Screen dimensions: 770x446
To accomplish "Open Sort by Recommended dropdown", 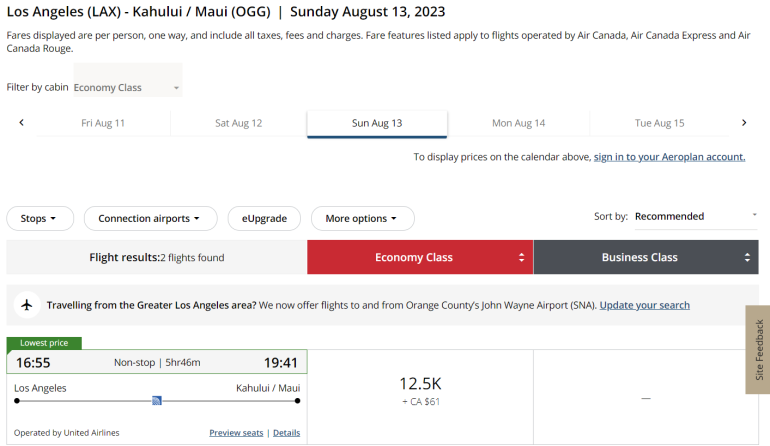I will tap(696, 216).
